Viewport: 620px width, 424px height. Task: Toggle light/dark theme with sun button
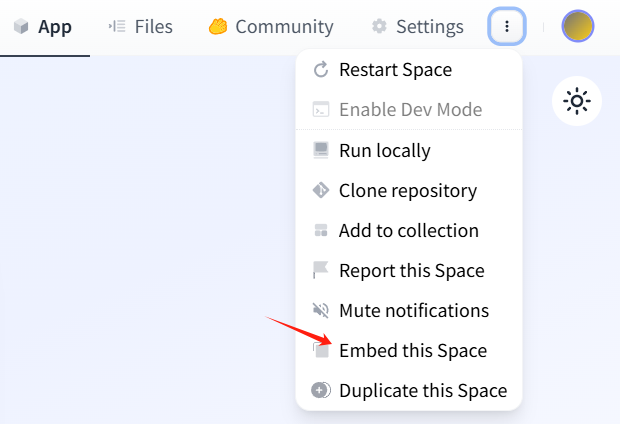click(577, 101)
